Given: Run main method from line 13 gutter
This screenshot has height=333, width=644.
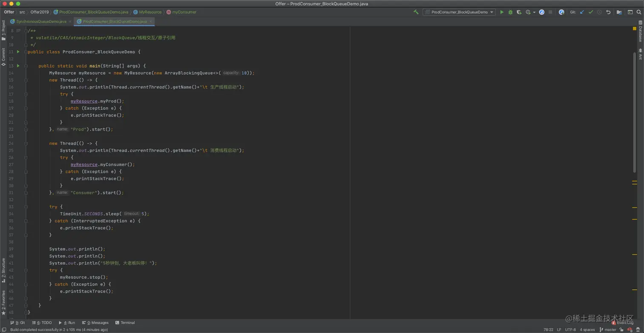Looking at the screenshot, I should tap(18, 66).
